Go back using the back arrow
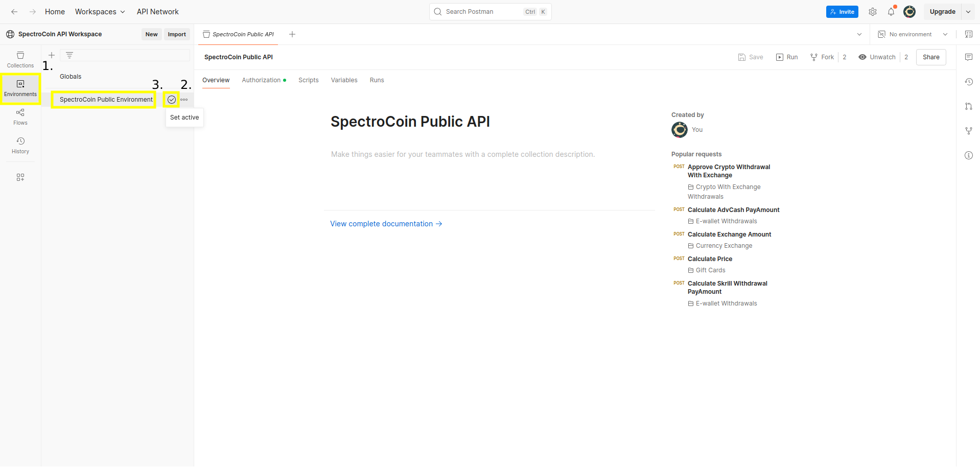This screenshot has height=468, width=980. pos(14,12)
